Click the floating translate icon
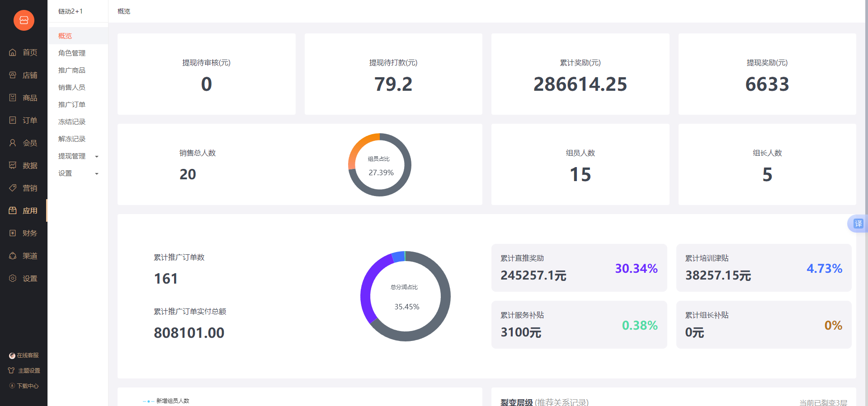 pos(858,224)
